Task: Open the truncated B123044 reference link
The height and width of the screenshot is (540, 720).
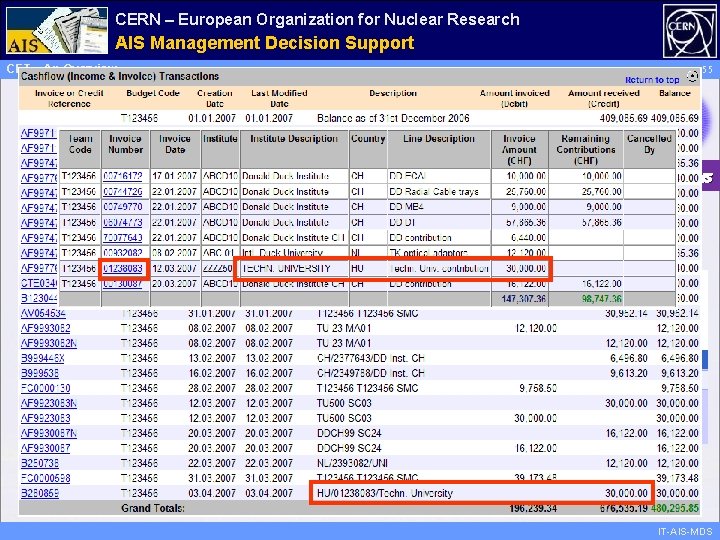Action: tap(39, 298)
